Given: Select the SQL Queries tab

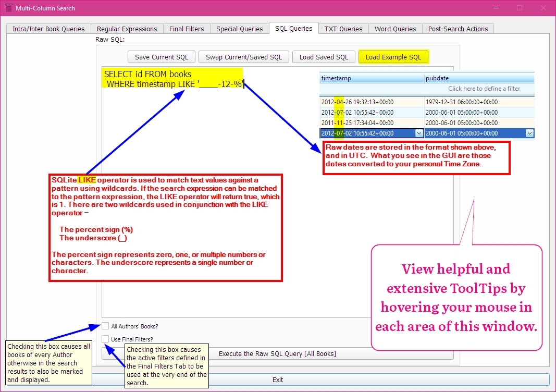Looking at the screenshot, I should [x=293, y=28].
